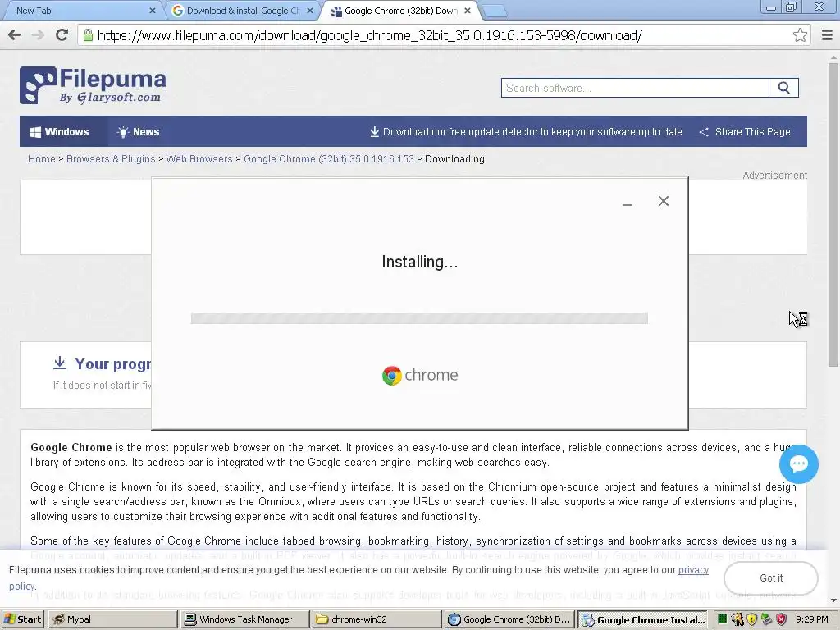This screenshot has height=630, width=840.
Task: Click the red shield alert tray icon
Action: pyautogui.click(x=782, y=619)
